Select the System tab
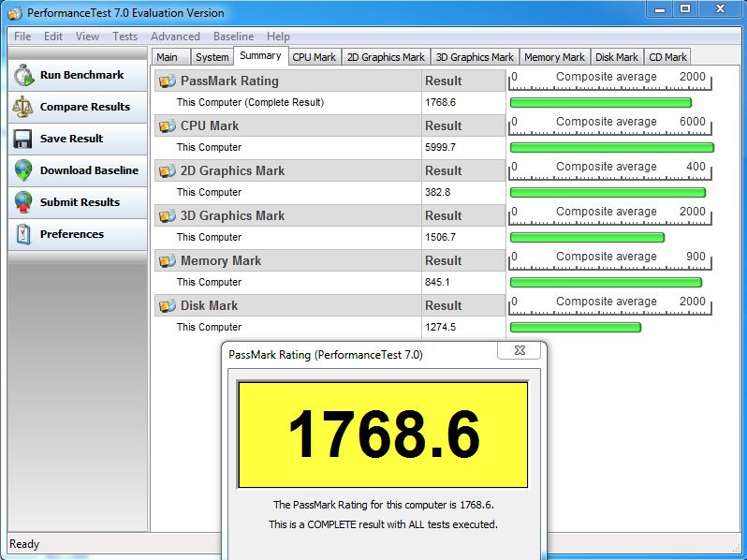Screen dimensions: 747x560 click(212, 57)
